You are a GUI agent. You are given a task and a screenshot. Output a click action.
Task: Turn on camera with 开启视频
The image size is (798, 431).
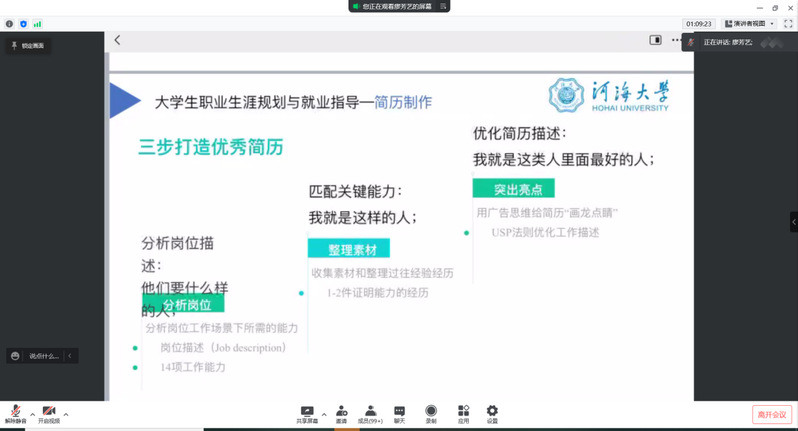point(49,413)
